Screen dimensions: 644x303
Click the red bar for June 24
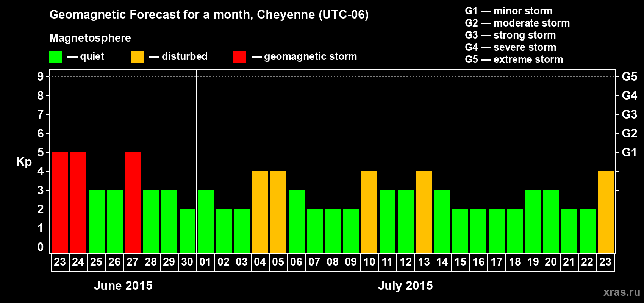(78, 203)
